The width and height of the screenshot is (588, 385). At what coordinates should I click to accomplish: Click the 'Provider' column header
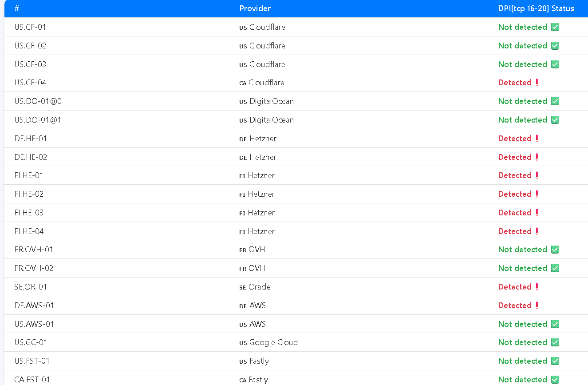click(x=255, y=8)
